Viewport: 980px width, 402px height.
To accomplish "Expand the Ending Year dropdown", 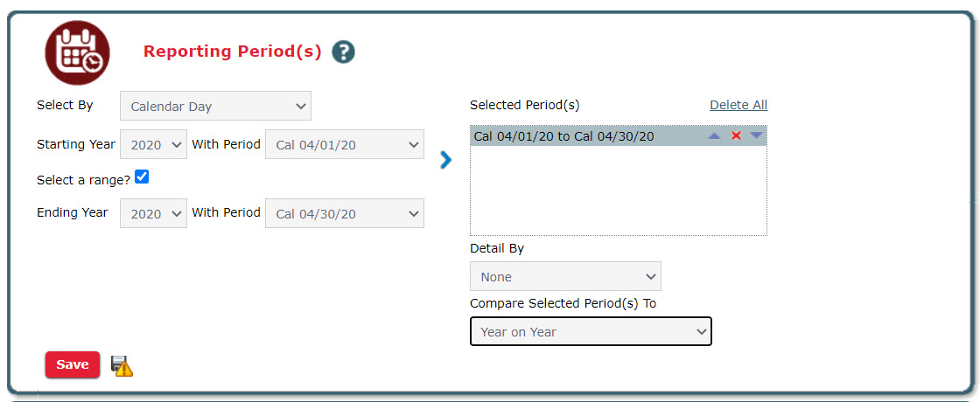I will click(x=153, y=213).
